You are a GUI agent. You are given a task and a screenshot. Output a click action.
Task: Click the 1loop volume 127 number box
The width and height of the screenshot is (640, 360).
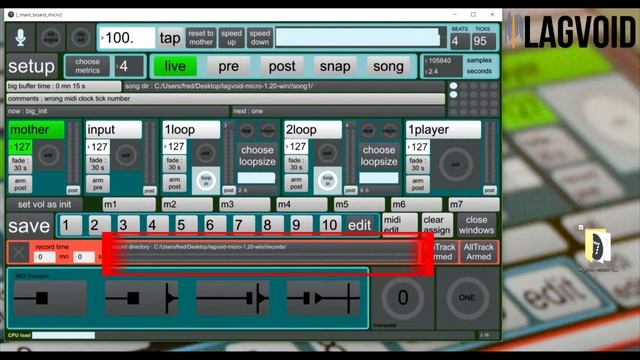click(x=174, y=147)
